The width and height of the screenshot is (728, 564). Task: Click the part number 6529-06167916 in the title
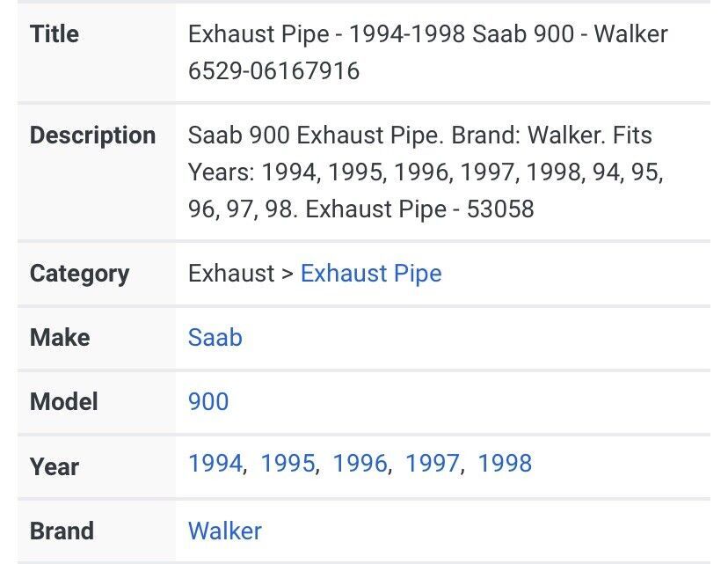(273, 70)
